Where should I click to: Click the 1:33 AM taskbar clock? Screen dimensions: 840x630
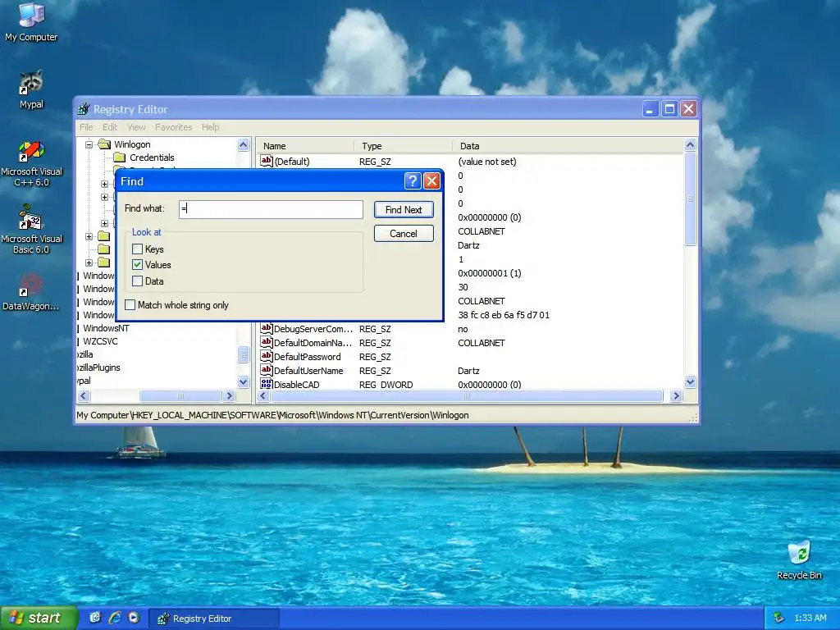(810, 618)
